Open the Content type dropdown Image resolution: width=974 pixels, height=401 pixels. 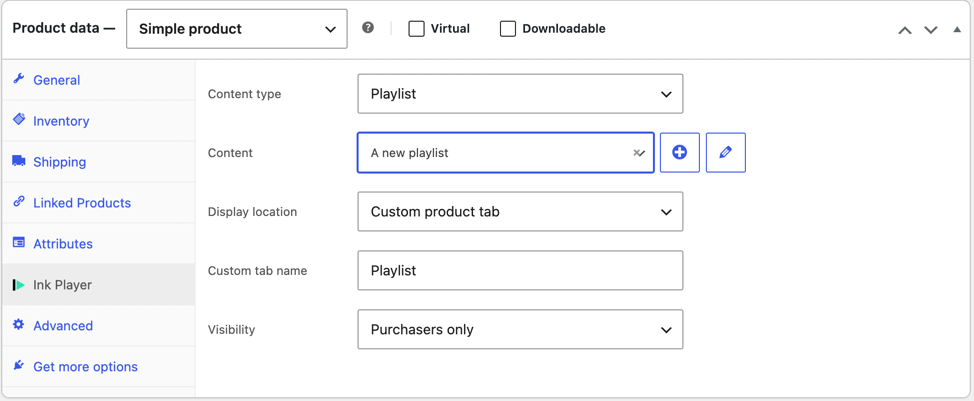(521, 94)
